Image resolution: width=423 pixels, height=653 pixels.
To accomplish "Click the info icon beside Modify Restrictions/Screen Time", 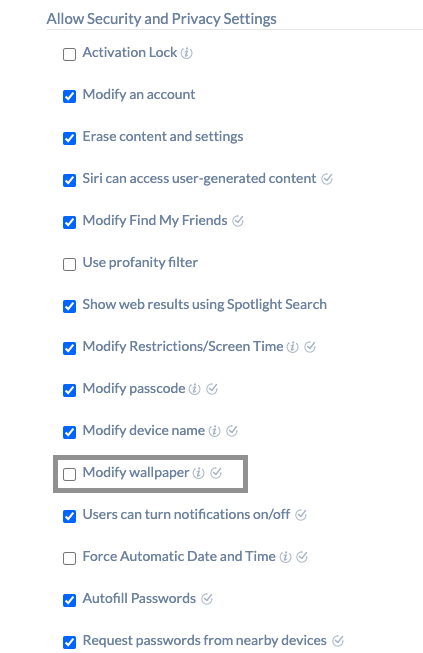I will pos(293,347).
